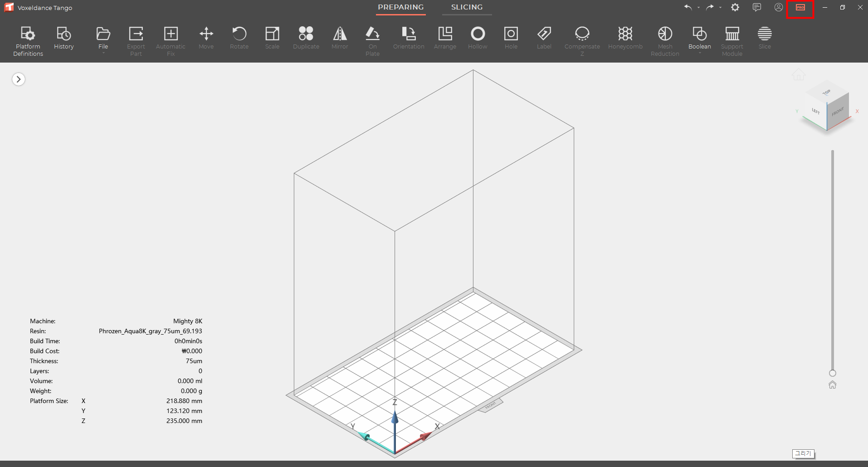The image size is (868, 467).
Task: Open the settings gear icon
Action: coord(735,7)
